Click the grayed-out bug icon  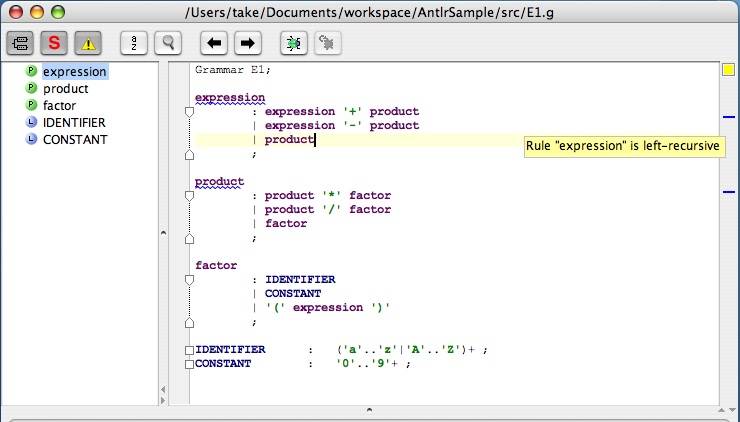point(327,43)
